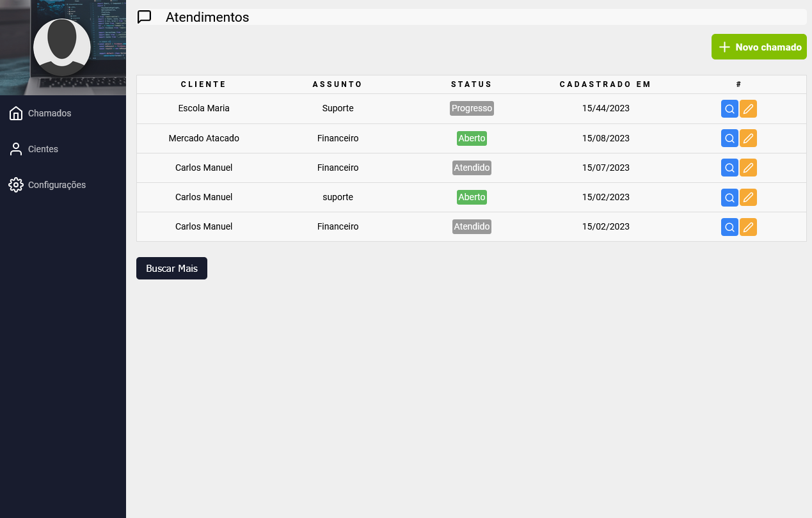Image resolution: width=812 pixels, height=518 pixels.
Task: Select Carlos Manuel cell in the last row
Action: (x=203, y=226)
